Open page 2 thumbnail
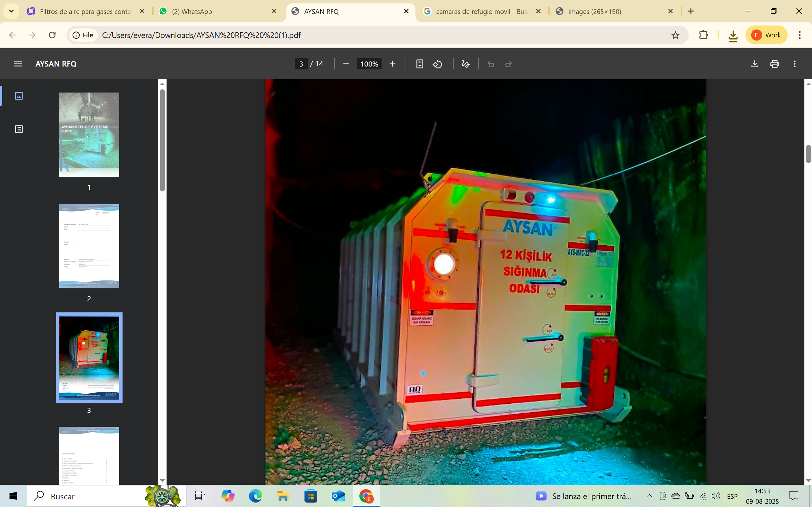This screenshot has width=812, height=507. (x=89, y=246)
